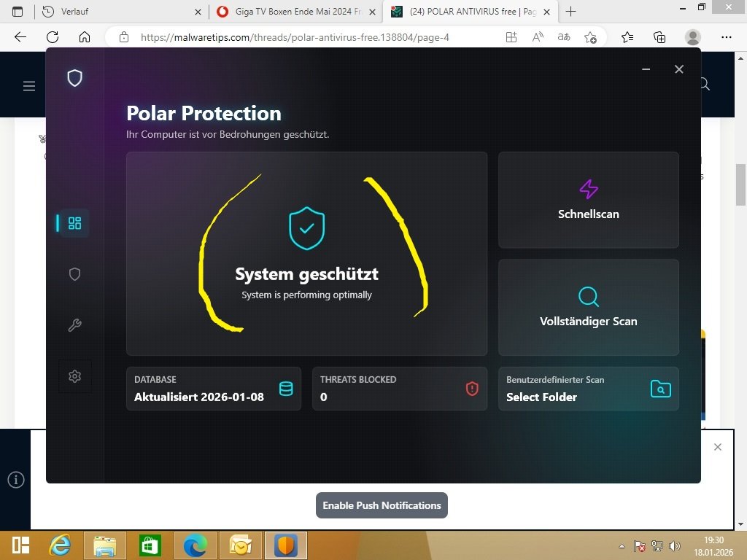Open the wrench tools section in sidebar
The height and width of the screenshot is (560, 747).
[x=75, y=325]
